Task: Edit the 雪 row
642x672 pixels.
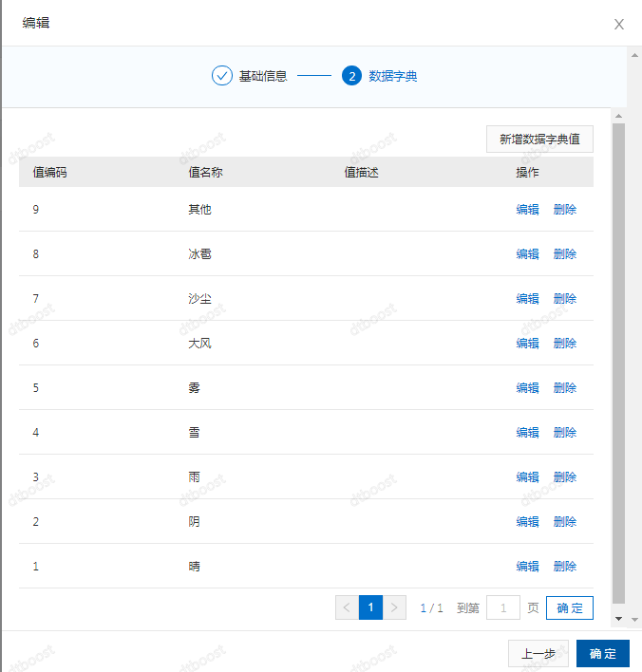Action: [527, 433]
